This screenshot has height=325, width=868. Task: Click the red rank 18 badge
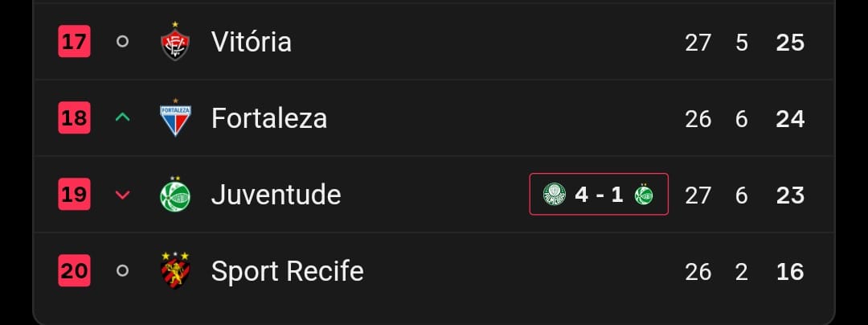tap(74, 118)
